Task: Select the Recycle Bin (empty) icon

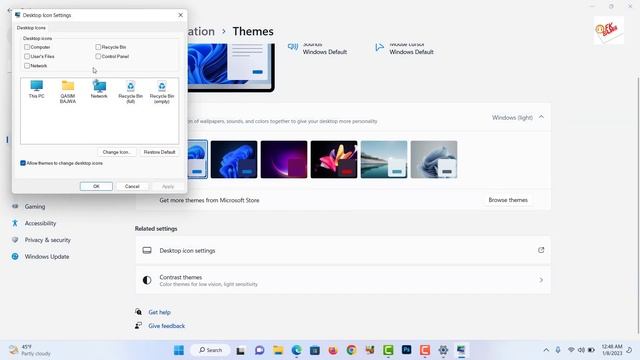Action: [162, 91]
